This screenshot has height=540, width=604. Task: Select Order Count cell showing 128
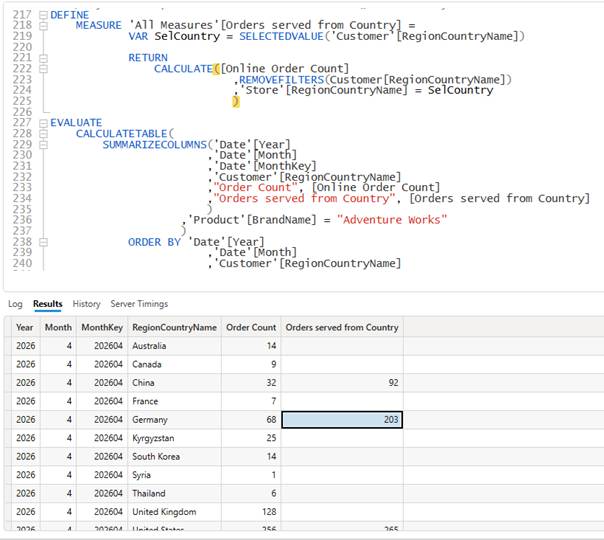251,512
